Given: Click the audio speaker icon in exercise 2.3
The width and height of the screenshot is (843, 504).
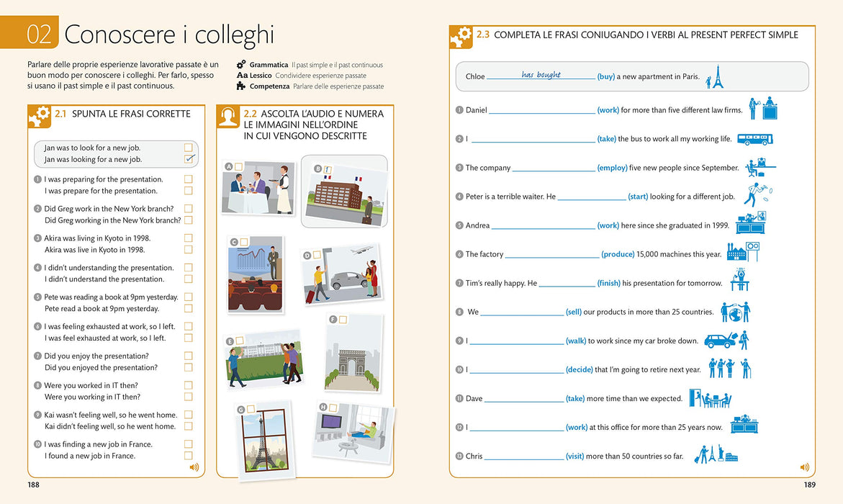Looking at the screenshot, I should 804,467.
